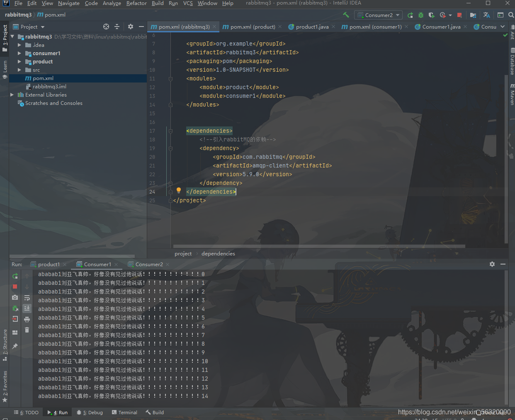This screenshot has width=515, height=420.
Task: Fold the dependencies block in gutter
Action: (170, 131)
